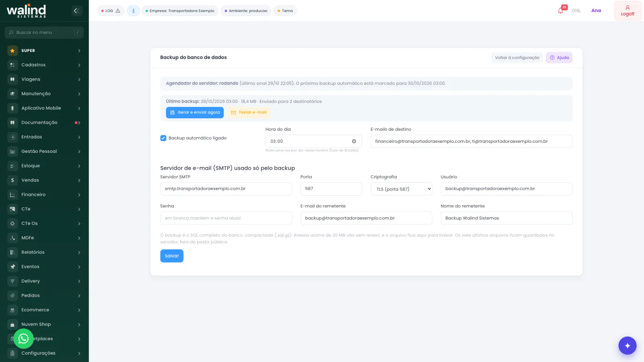
Task: Click the Ecommerce sidebar icon
Action: point(12,310)
